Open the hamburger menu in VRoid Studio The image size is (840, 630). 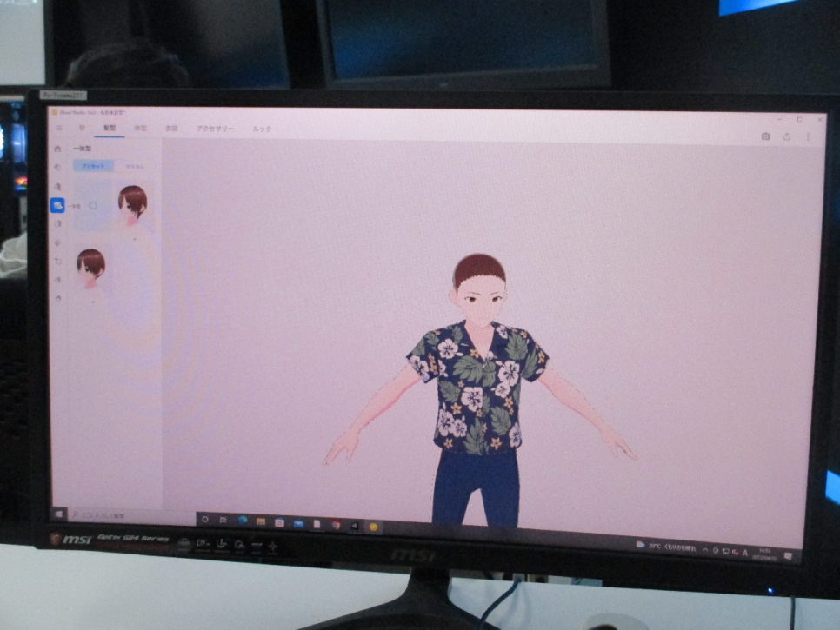[x=59, y=128]
